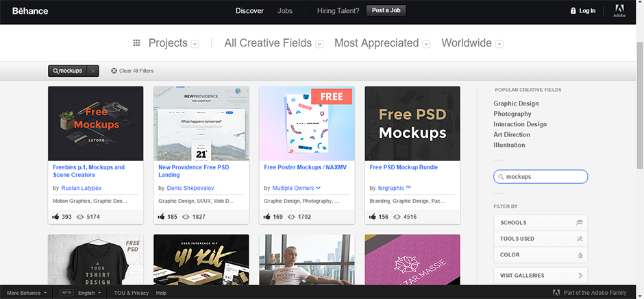Screen dimensions: 644x299
Task: Click the Visit Galleries arrow icon
Action: (580, 276)
